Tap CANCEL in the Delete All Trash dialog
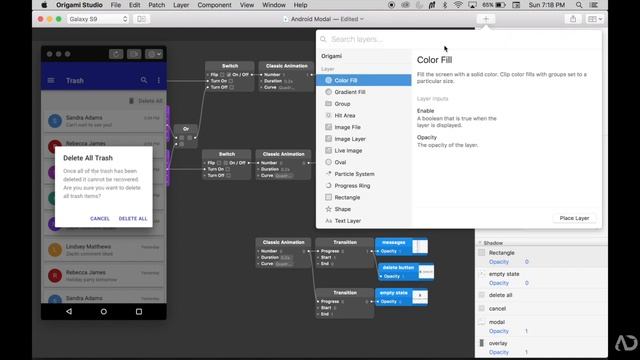 (100, 219)
